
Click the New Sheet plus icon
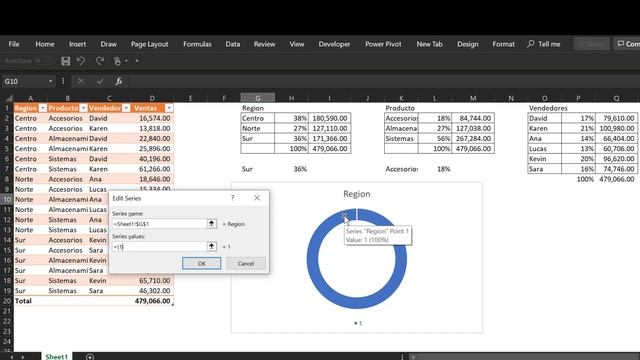click(90, 357)
